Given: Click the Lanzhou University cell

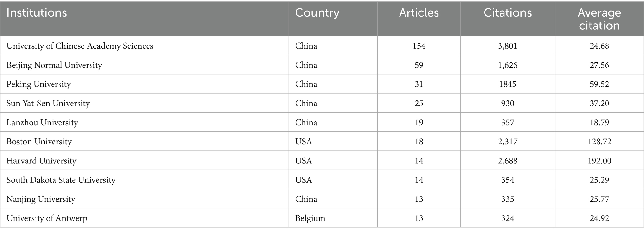Looking at the screenshot, I should click(42, 123).
